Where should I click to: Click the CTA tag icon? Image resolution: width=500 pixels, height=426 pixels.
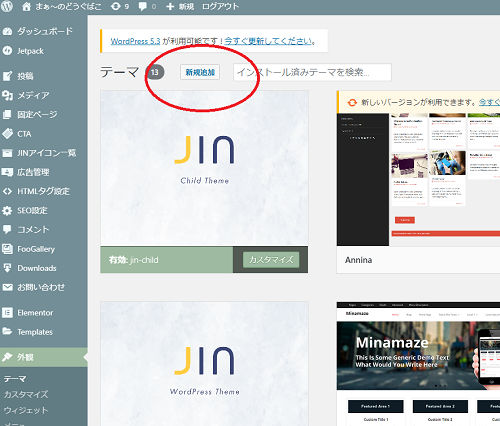[7, 134]
